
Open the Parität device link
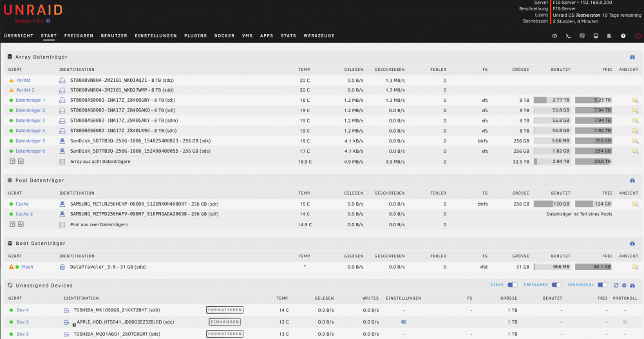tap(23, 81)
